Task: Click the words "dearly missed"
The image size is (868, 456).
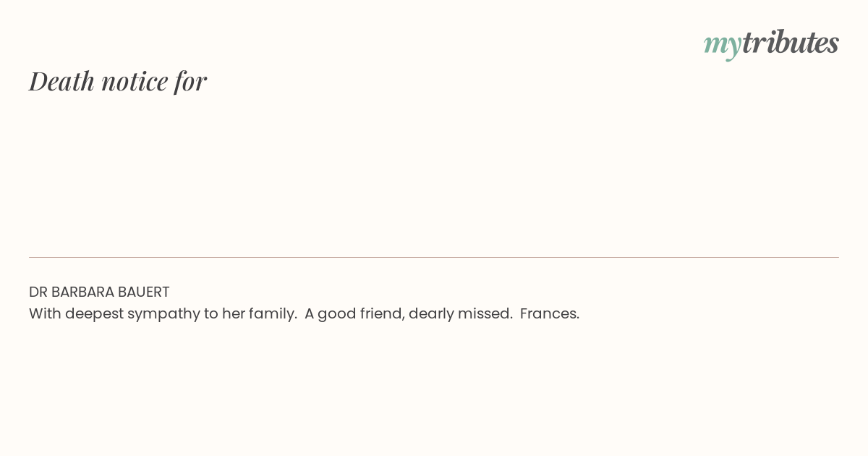Action: coord(460,313)
